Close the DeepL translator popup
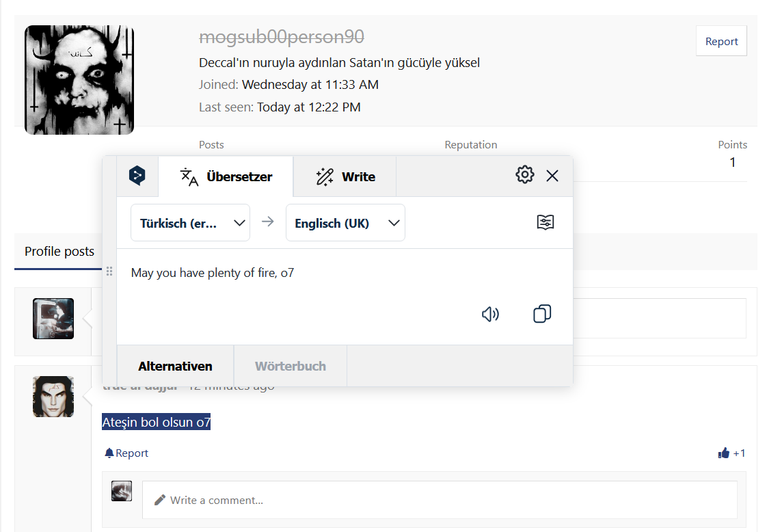 (552, 176)
